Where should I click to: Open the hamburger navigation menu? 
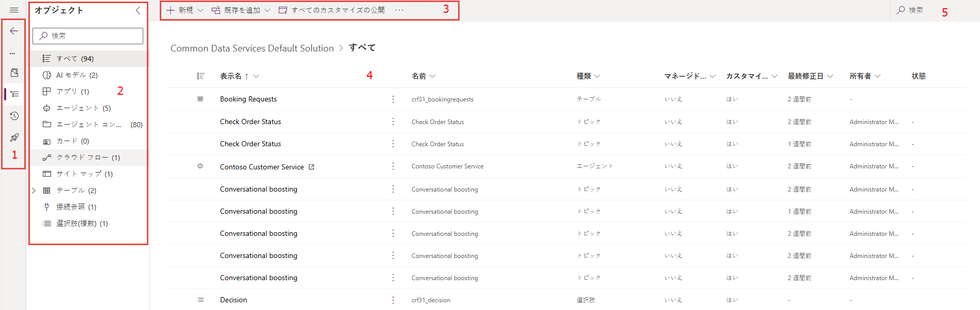point(14,10)
